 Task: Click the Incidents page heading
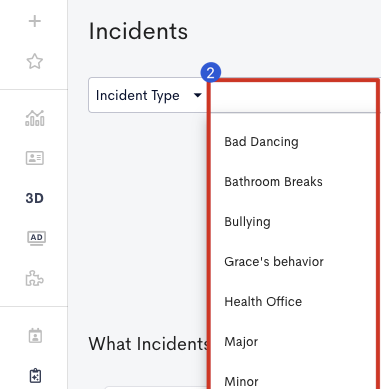(138, 32)
